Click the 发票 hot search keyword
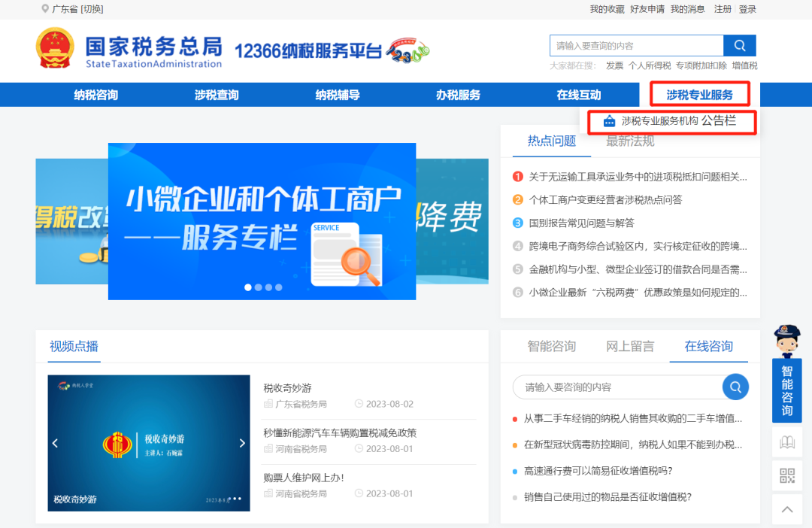The width and height of the screenshot is (812, 528). coord(615,65)
